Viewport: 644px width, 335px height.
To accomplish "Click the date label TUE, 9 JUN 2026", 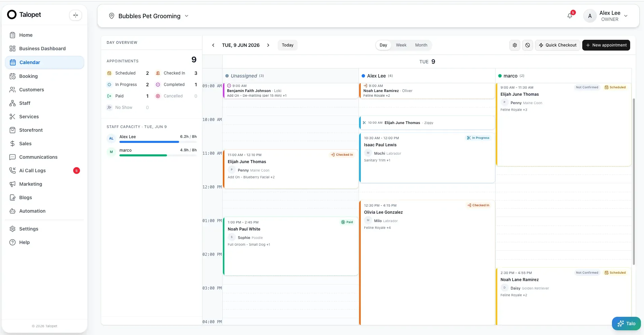I will pos(241,45).
